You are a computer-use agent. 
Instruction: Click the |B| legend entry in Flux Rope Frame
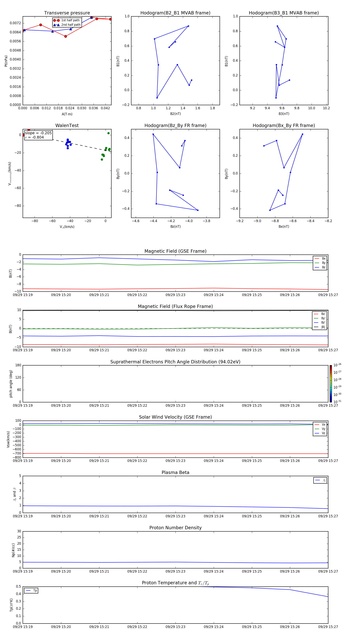[x=320, y=327]
